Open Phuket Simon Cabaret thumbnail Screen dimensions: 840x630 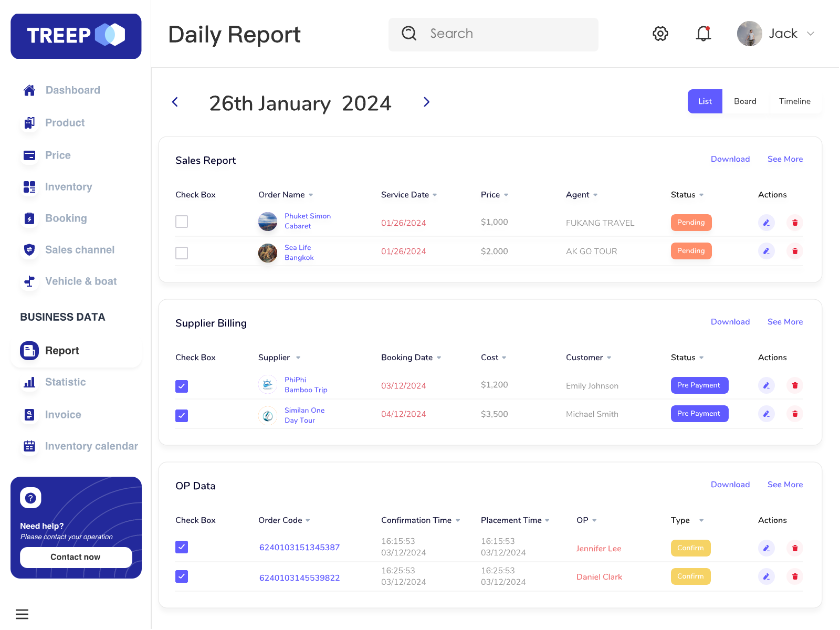(268, 222)
